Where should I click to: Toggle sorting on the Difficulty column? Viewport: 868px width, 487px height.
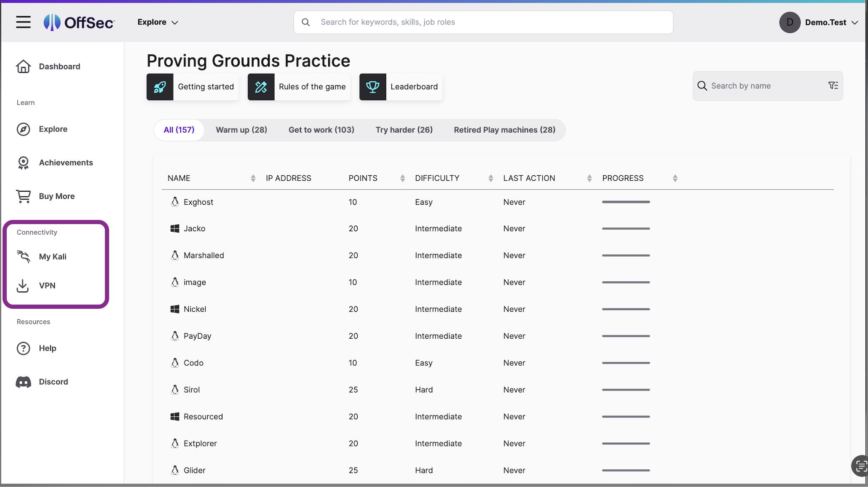[x=490, y=178]
